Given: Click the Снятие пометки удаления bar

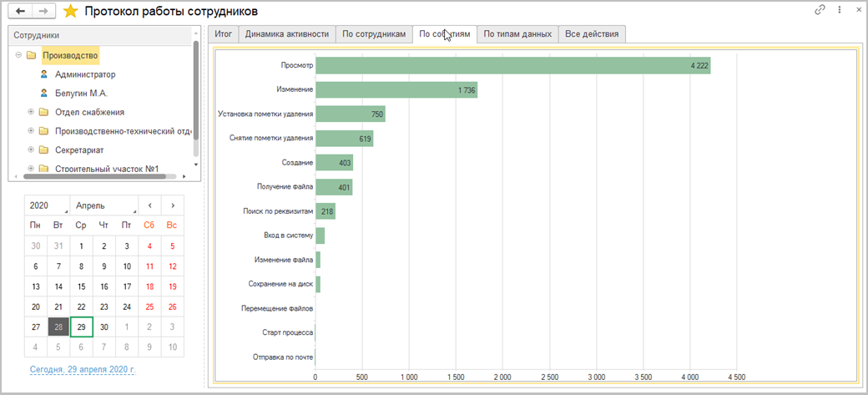Looking at the screenshot, I should point(345,138).
